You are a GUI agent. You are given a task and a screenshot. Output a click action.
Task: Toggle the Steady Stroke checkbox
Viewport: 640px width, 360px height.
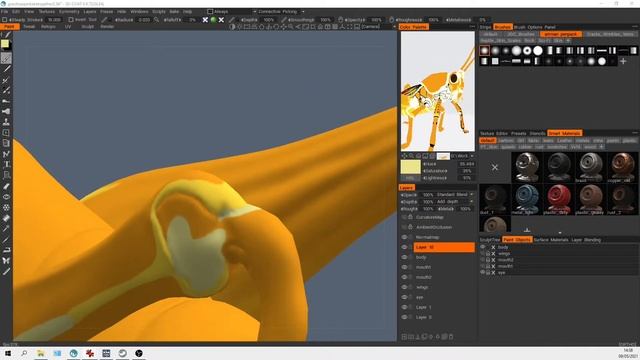pyautogui.click(x=4, y=20)
